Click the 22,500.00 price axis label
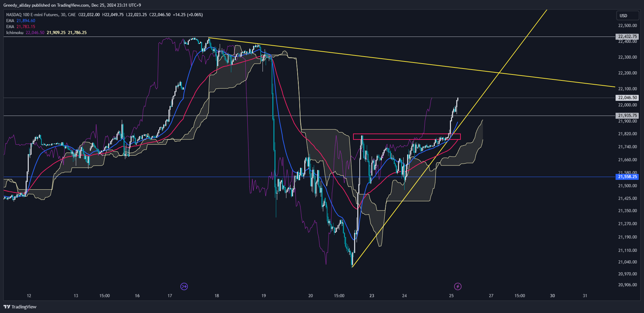The image size is (644, 313). click(x=628, y=26)
